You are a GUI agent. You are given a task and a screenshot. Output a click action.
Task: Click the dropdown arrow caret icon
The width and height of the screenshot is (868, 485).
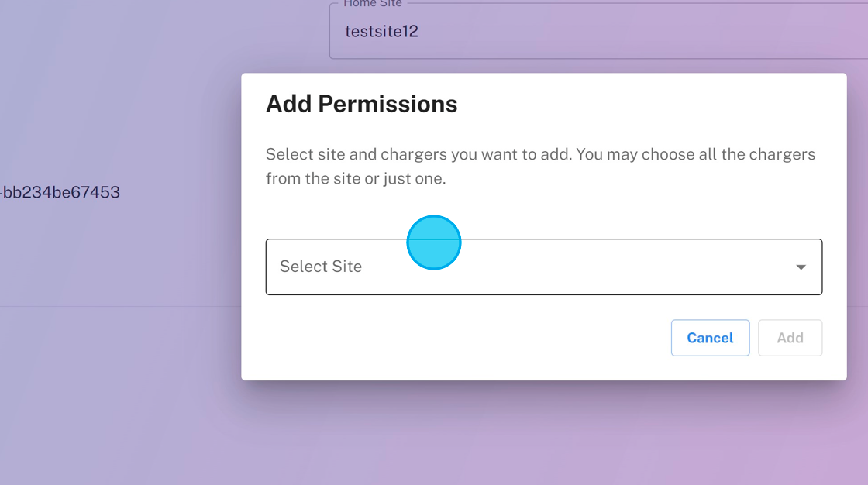801,267
